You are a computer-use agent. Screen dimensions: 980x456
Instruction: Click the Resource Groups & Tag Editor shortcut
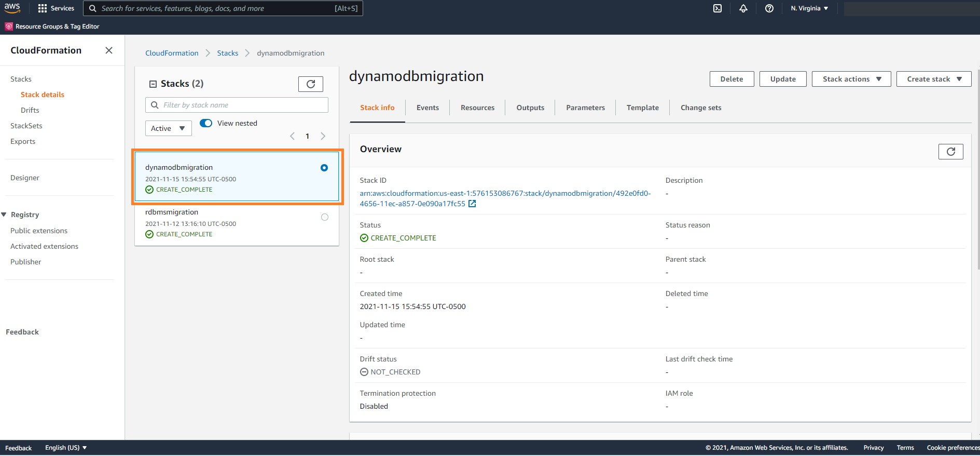(x=52, y=26)
